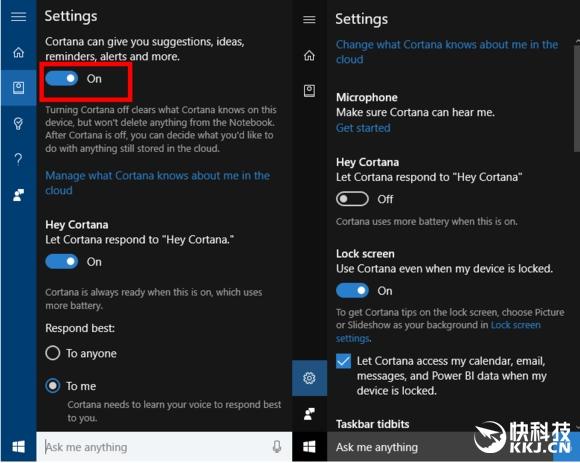This screenshot has height=463, width=580.
Task: Open 'Manage what Cortana knows about me' link
Action: tap(158, 183)
